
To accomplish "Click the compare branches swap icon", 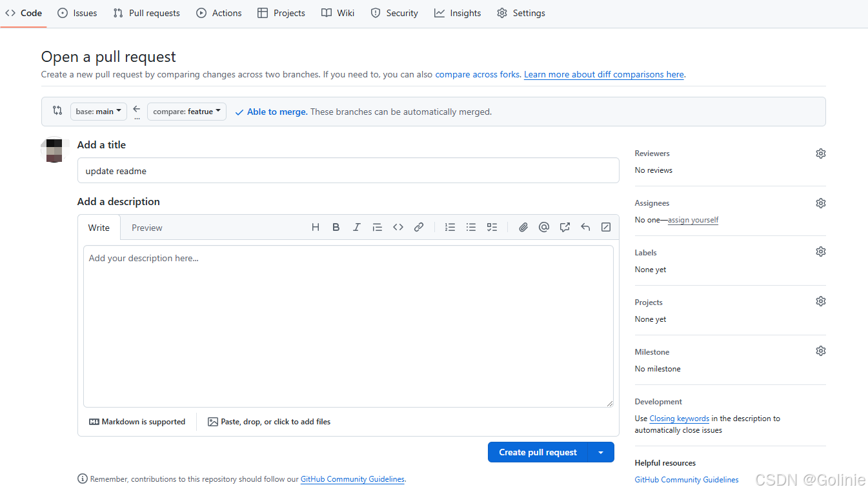I will 57,110.
